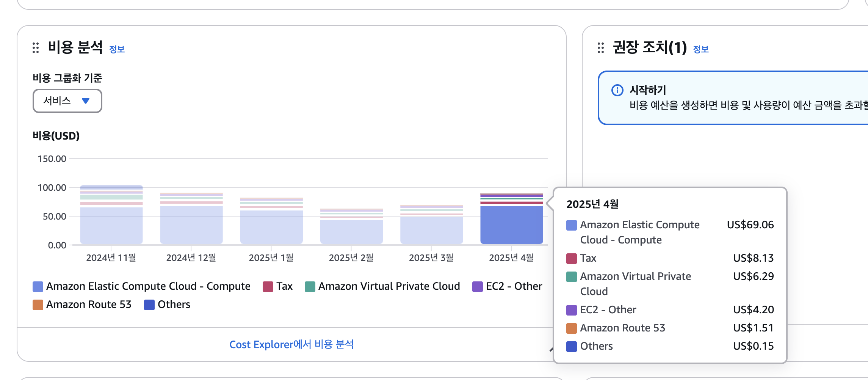Viewport: 868px width, 380px height.
Task: Open 정보 link next to 비용 분석
Action: coord(117,49)
